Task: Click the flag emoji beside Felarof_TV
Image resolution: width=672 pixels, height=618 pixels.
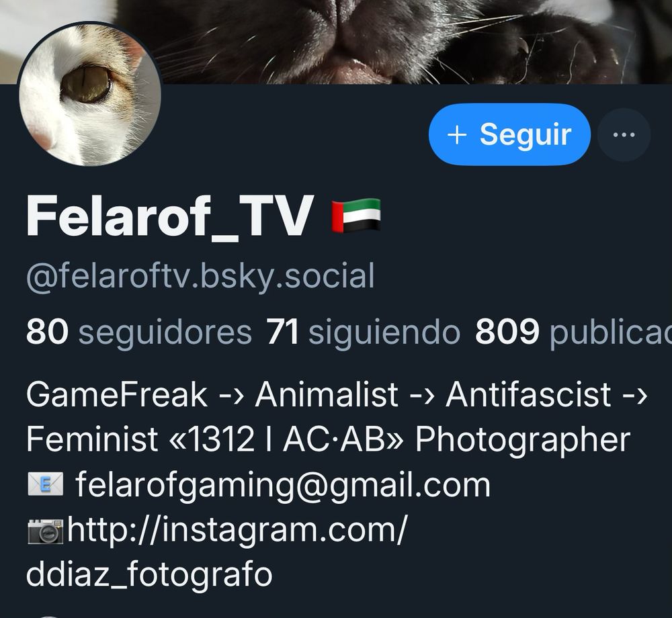Action: (356, 215)
